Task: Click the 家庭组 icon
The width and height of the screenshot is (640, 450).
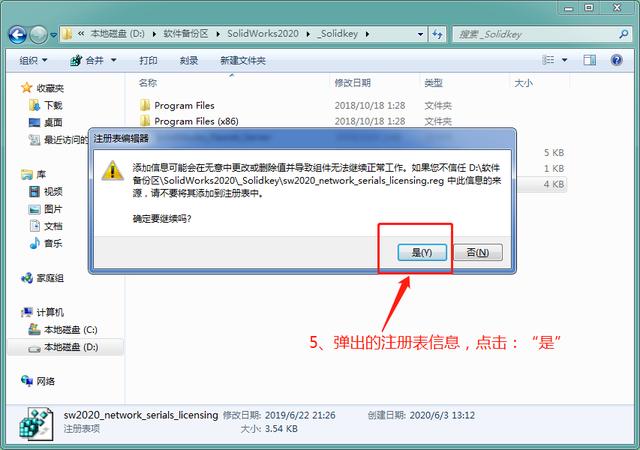Action: coord(27,278)
